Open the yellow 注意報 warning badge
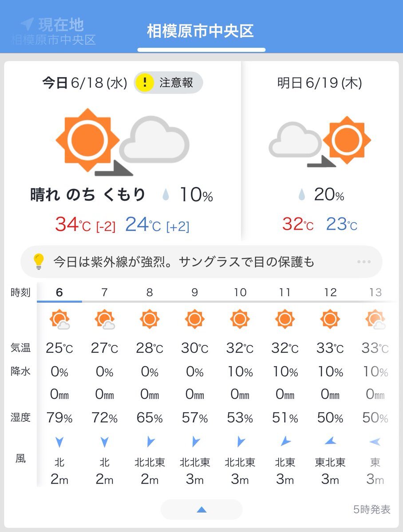The height and width of the screenshot is (532, 403). (x=169, y=82)
